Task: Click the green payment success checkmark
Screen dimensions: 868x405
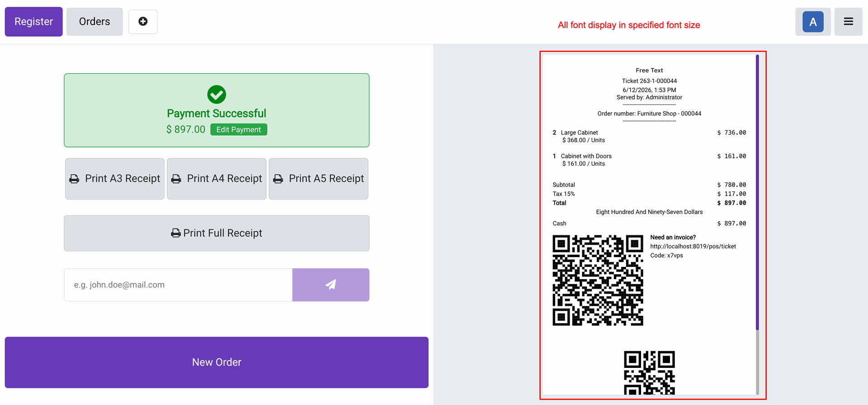Action: point(217,95)
